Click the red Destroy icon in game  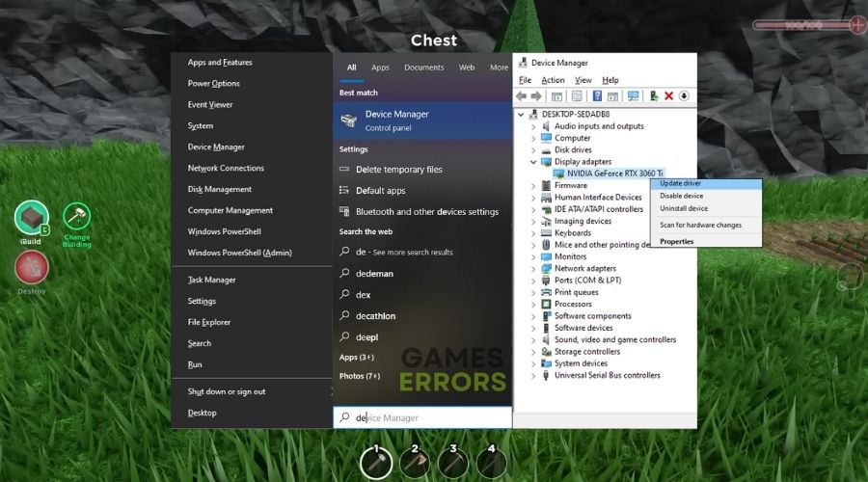tap(32, 267)
